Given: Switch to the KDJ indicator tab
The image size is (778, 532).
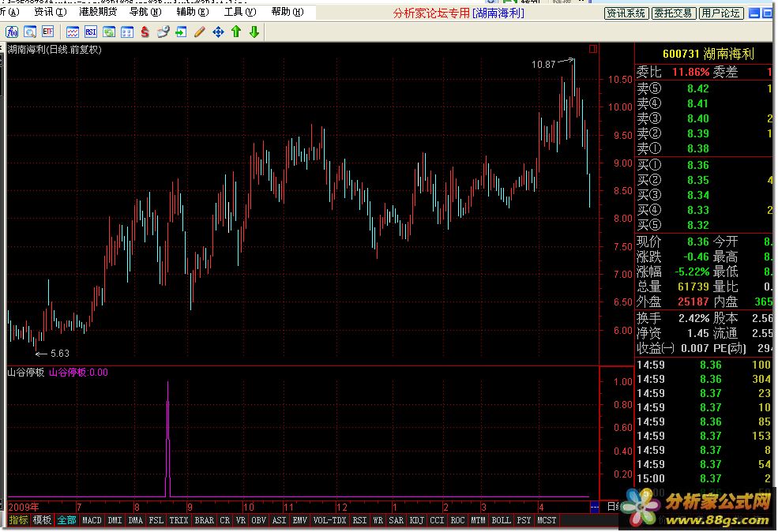Looking at the screenshot, I should click(417, 520).
